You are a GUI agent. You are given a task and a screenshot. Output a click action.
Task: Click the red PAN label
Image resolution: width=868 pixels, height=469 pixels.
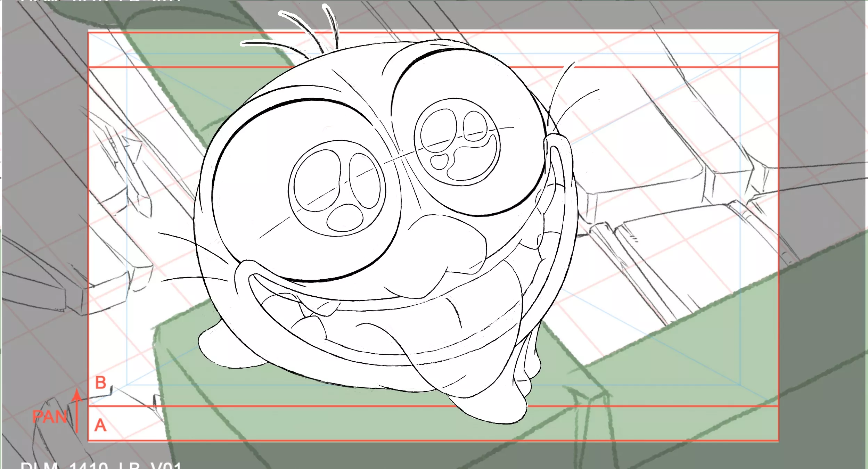coord(50,417)
